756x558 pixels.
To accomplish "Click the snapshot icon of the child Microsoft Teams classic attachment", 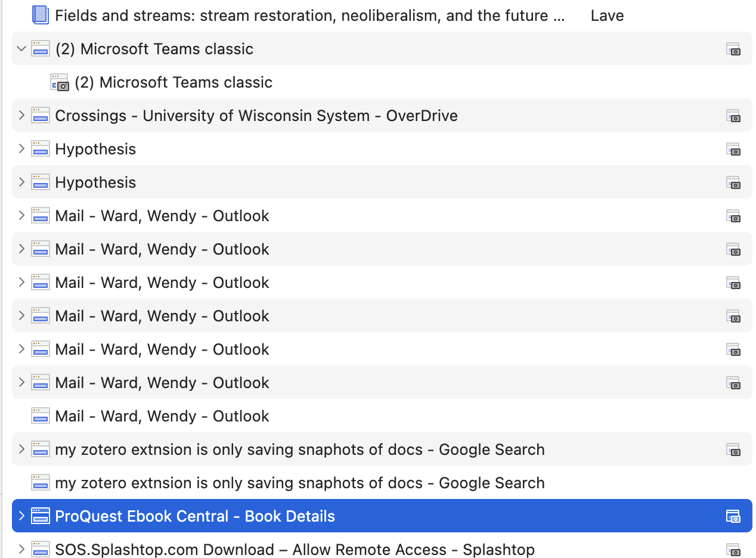I will tap(60, 82).
